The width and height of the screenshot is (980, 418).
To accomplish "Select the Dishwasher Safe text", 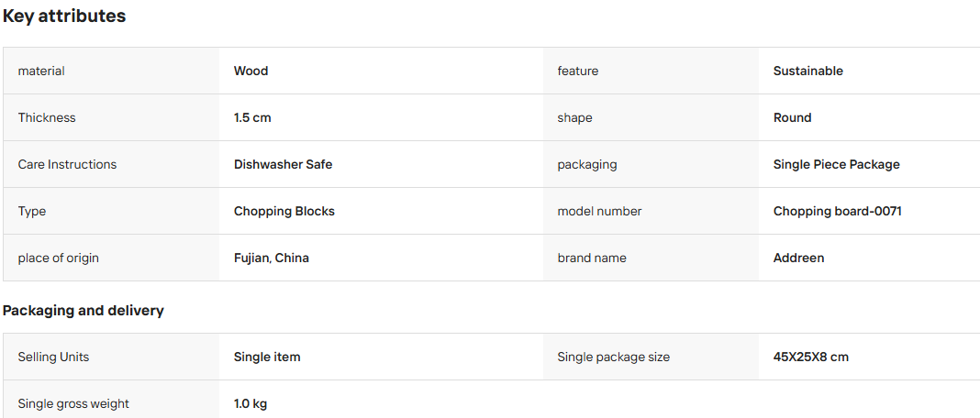I will pyautogui.click(x=284, y=165).
